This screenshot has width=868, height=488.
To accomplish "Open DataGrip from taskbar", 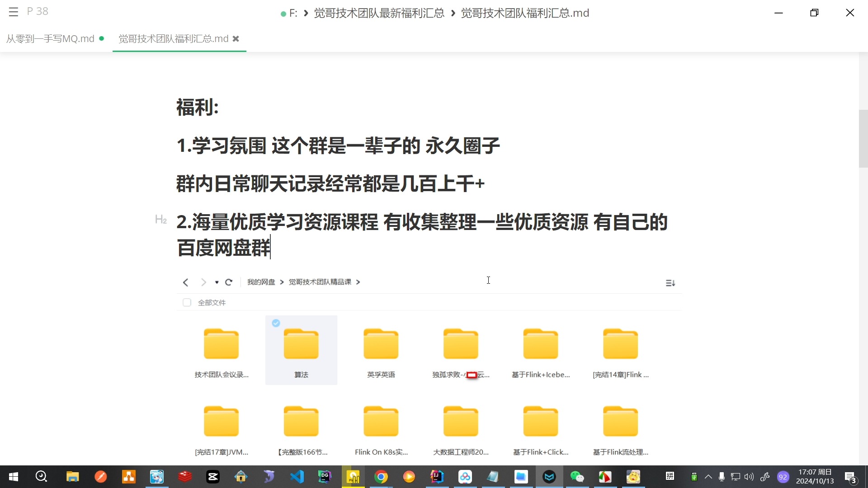I will click(x=325, y=477).
